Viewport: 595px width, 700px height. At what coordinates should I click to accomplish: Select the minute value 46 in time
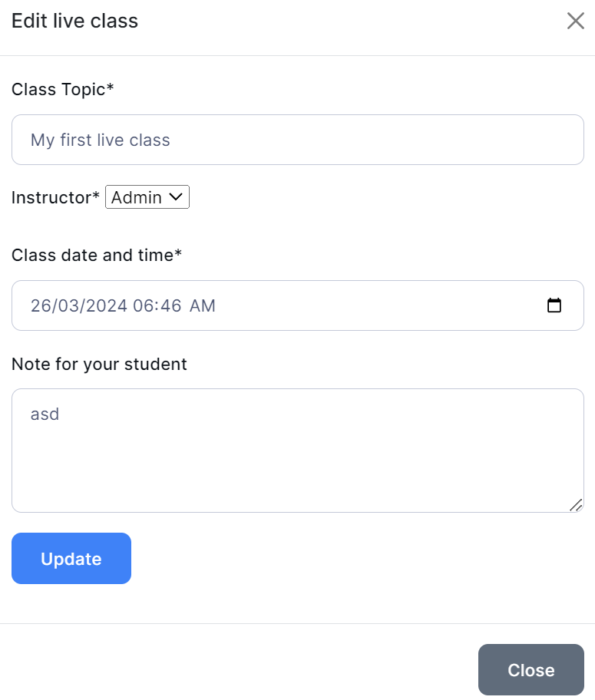(x=170, y=305)
